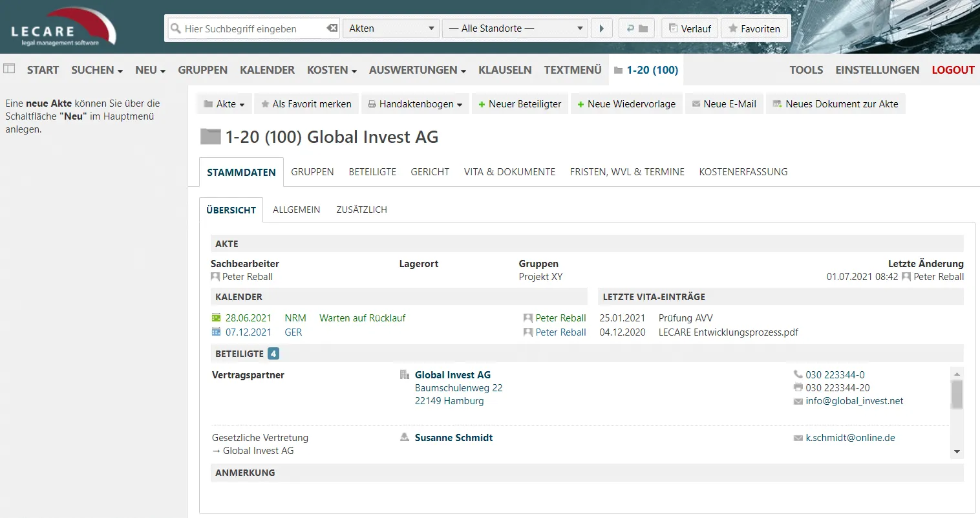This screenshot has height=518, width=980.
Task: Click into the Suchbegriff search input field
Action: [252, 28]
